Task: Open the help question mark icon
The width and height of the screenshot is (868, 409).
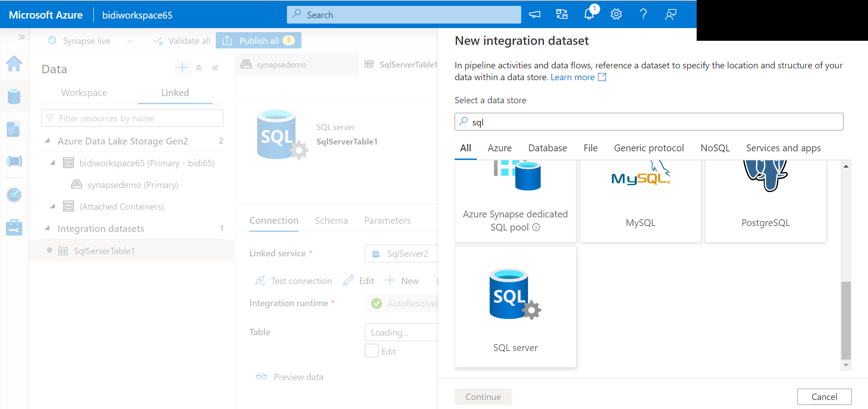Action: 643,14
